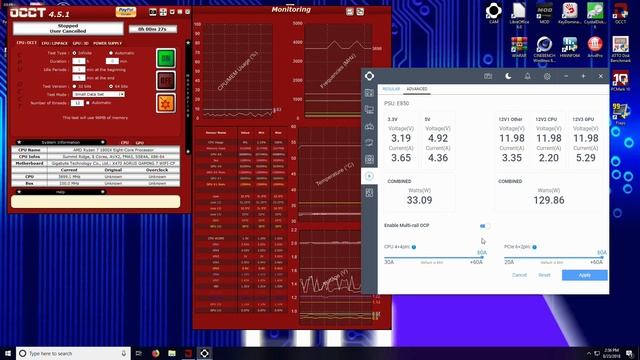This screenshot has width=640, height=360.
Task: Open the fourth CAM sidebar icon
Action: (369, 142)
